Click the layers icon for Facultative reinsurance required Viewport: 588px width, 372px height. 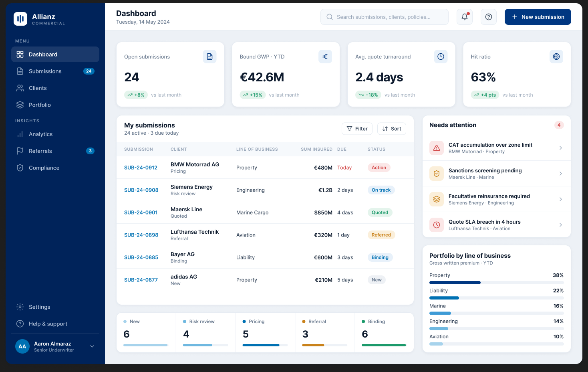coord(437,199)
